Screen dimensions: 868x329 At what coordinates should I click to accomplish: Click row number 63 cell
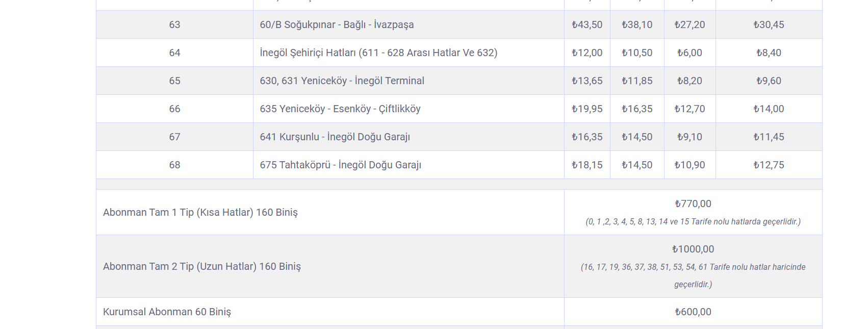pyautogui.click(x=174, y=24)
